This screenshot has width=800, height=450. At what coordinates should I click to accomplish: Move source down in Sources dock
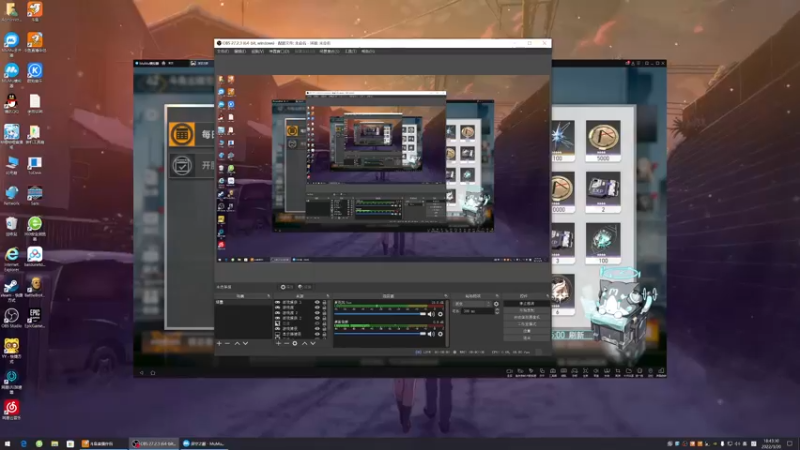[313, 343]
